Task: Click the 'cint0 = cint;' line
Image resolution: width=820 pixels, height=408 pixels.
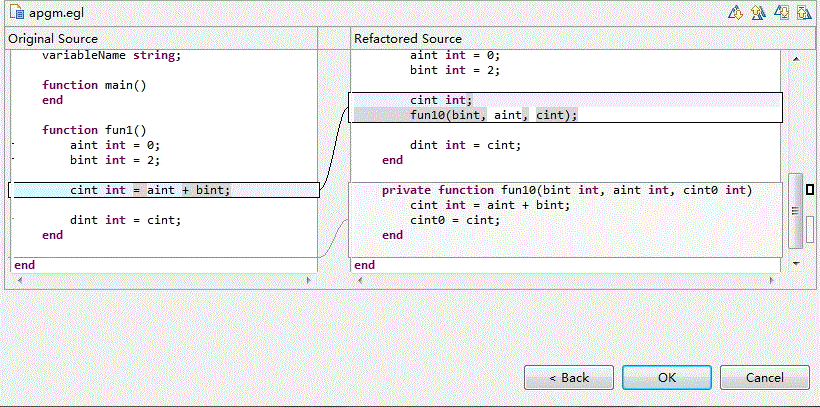Action: click(x=455, y=220)
